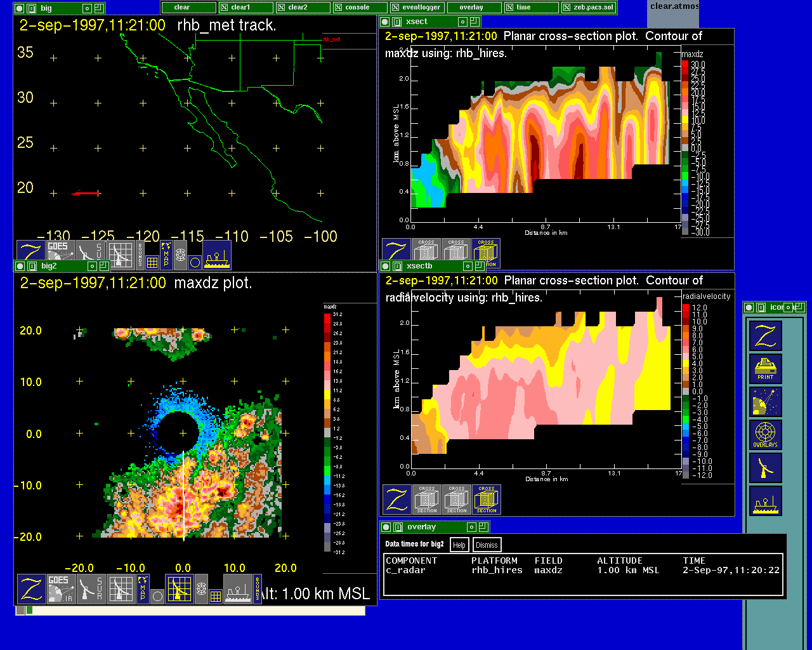
Task: Select the eventlogger item in top bar
Action: pos(416,8)
